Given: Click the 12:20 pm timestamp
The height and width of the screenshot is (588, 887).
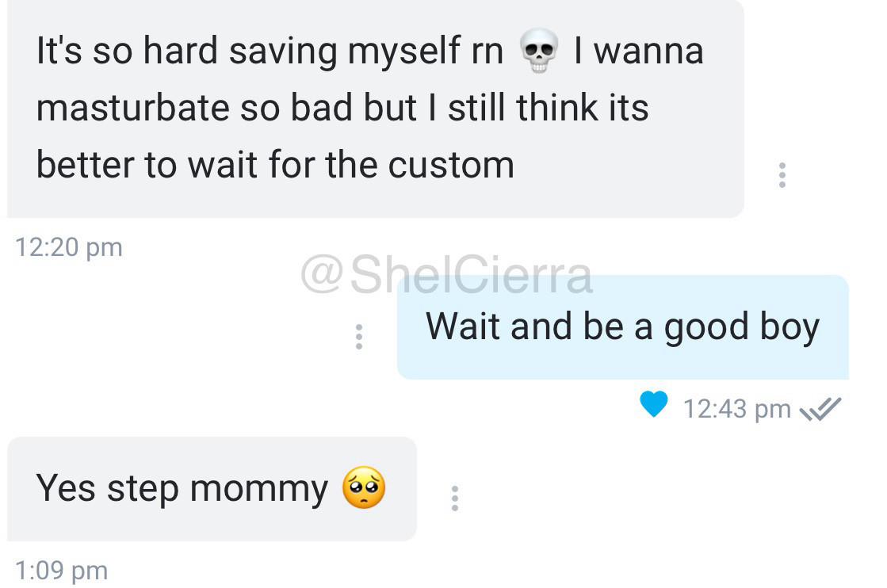Looking at the screenshot, I should [x=68, y=247].
